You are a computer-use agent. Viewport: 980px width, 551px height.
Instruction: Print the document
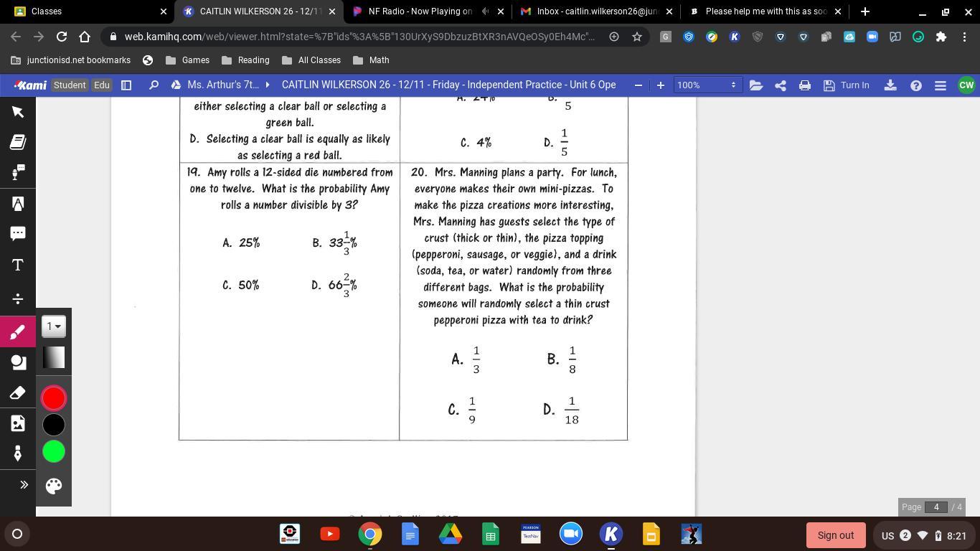click(805, 85)
